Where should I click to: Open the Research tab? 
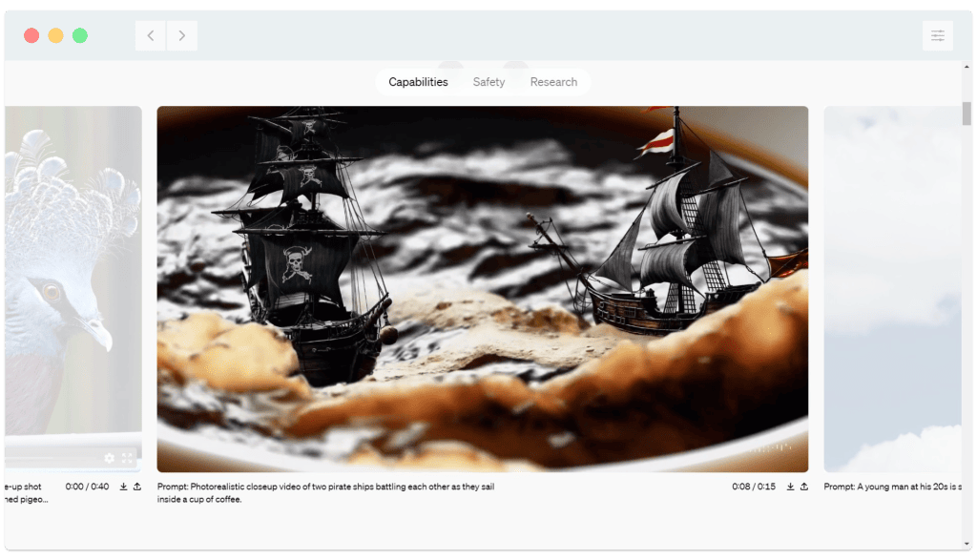553,82
